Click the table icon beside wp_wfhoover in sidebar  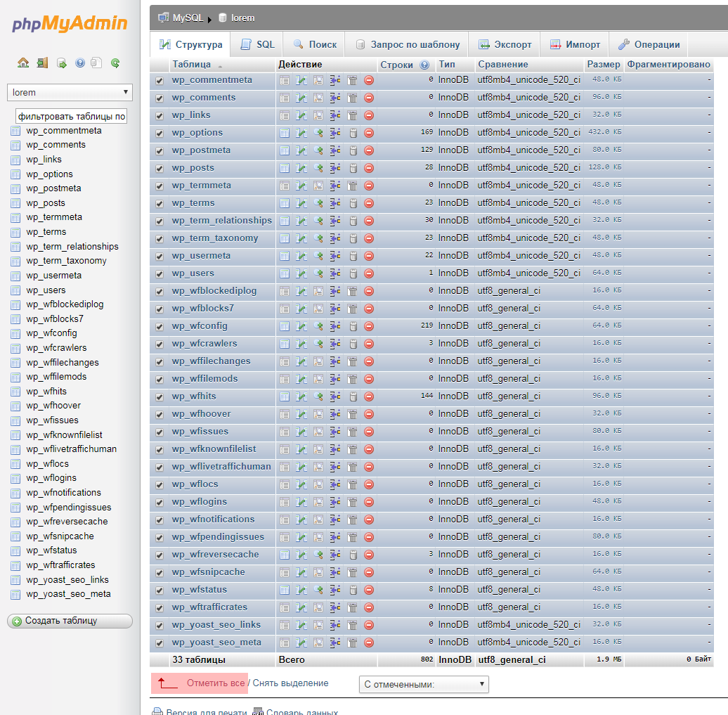(x=15, y=406)
